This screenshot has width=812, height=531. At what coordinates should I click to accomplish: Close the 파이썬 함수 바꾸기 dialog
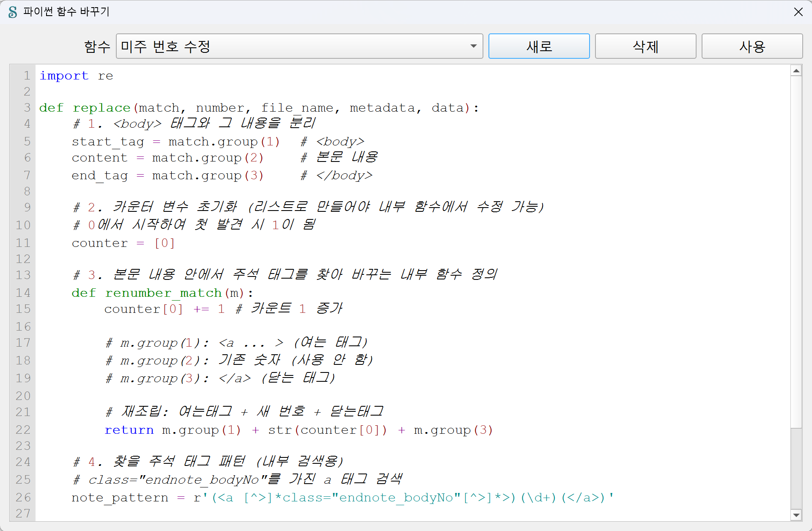[x=798, y=12]
